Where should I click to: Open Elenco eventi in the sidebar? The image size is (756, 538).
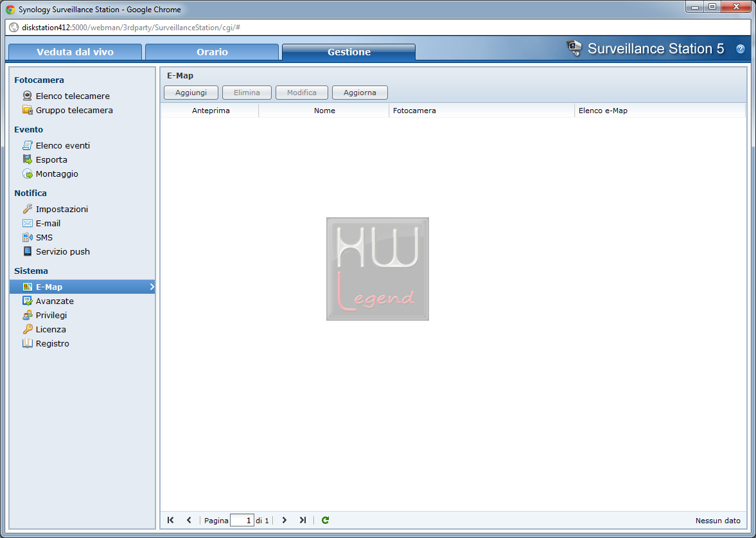point(63,145)
